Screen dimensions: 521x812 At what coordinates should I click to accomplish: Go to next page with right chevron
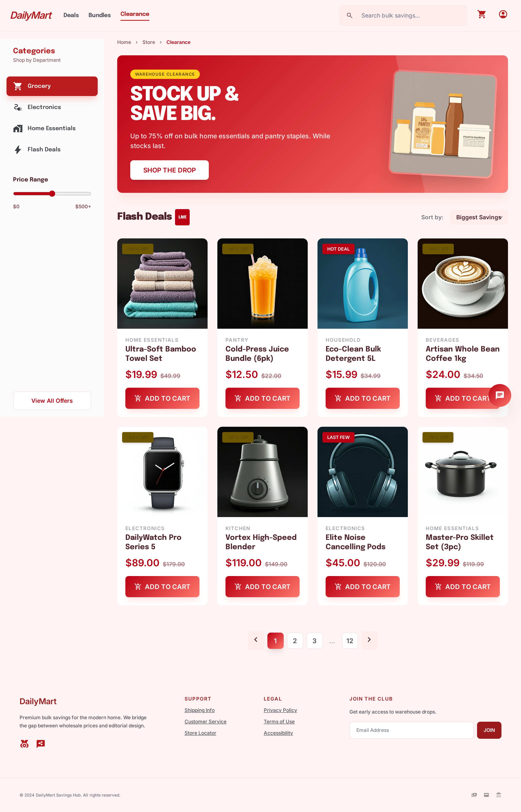pyautogui.click(x=369, y=640)
